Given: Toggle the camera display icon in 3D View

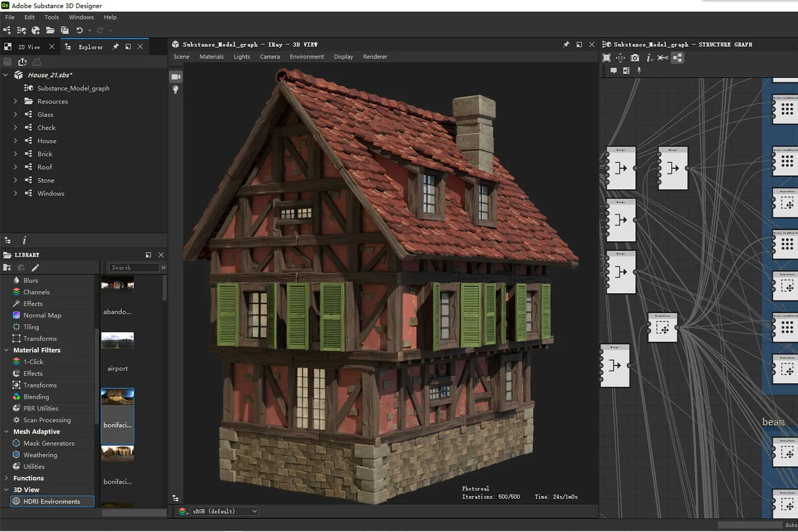Looking at the screenshot, I should [176, 77].
